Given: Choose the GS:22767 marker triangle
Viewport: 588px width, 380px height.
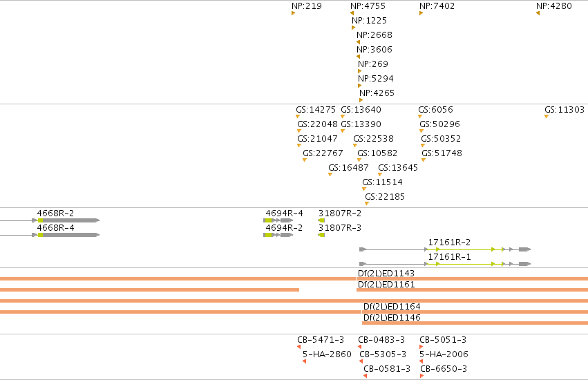Looking at the screenshot, I should (305, 160).
